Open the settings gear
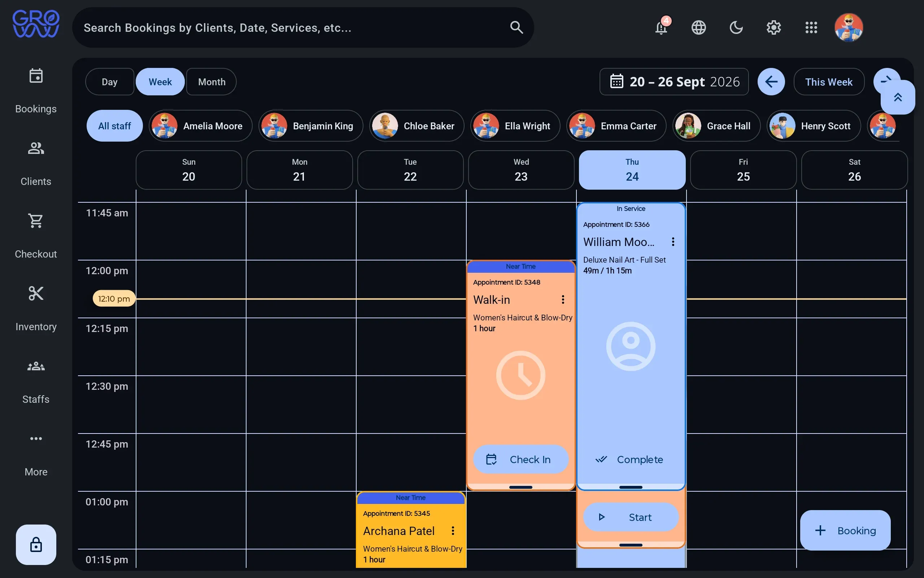Image resolution: width=924 pixels, height=578 pixels. click(773, 27)
